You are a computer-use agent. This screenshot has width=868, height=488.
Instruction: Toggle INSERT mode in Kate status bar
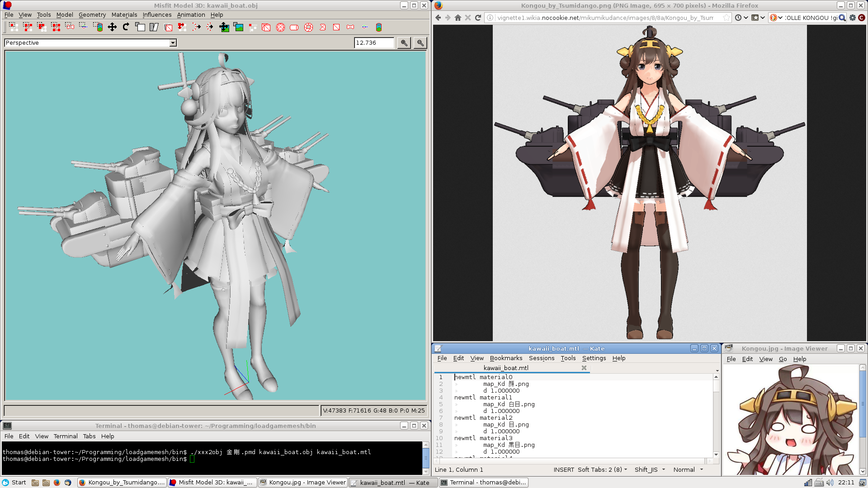(x=563, y=470)
